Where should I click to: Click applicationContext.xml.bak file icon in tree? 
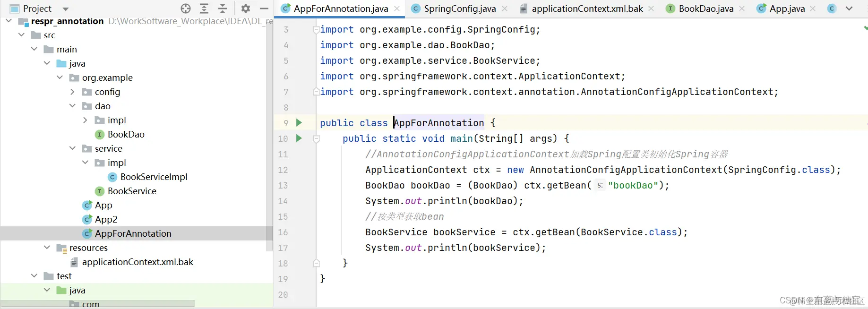click(74, 262)
